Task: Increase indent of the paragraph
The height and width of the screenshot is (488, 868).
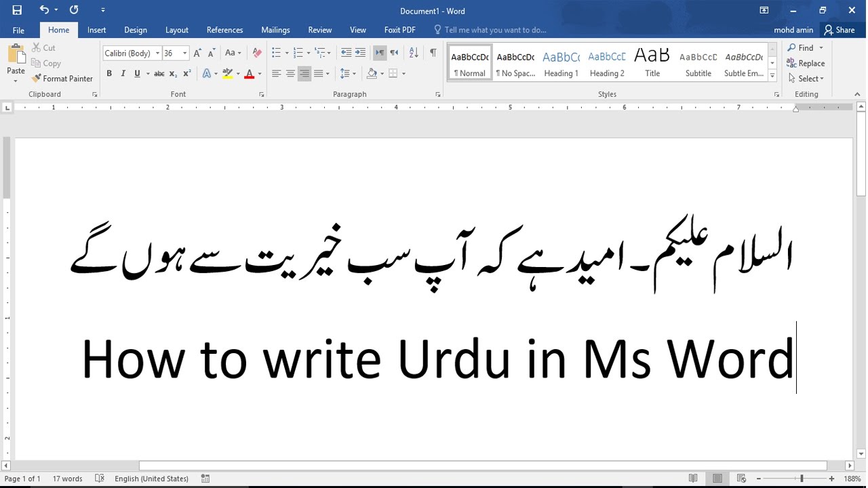Action: 361,52
